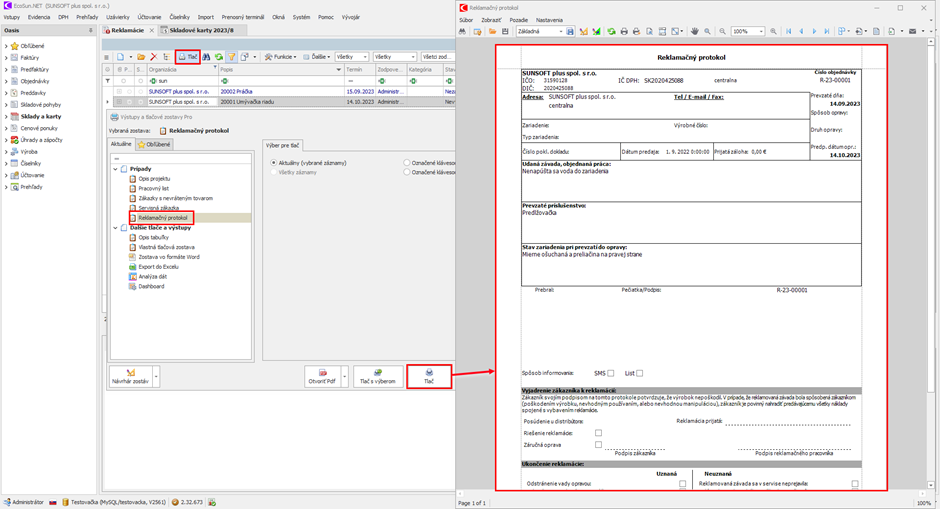The image size is (940, 509).
Task: Tick the SMS checkbox in the protocol
Action: click(611, 373)
